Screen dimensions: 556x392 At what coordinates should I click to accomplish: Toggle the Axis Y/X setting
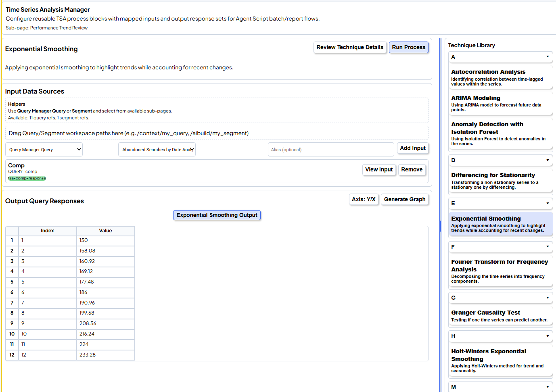click(363, 200)
